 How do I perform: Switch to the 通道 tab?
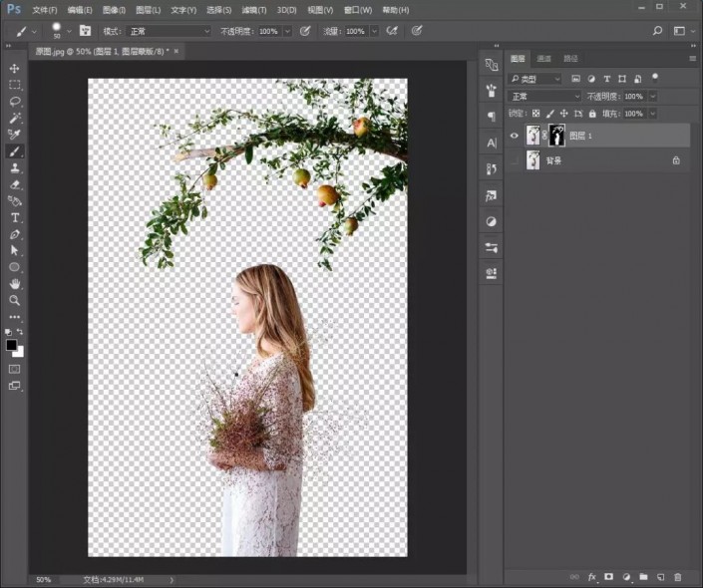tap(543, 59)
